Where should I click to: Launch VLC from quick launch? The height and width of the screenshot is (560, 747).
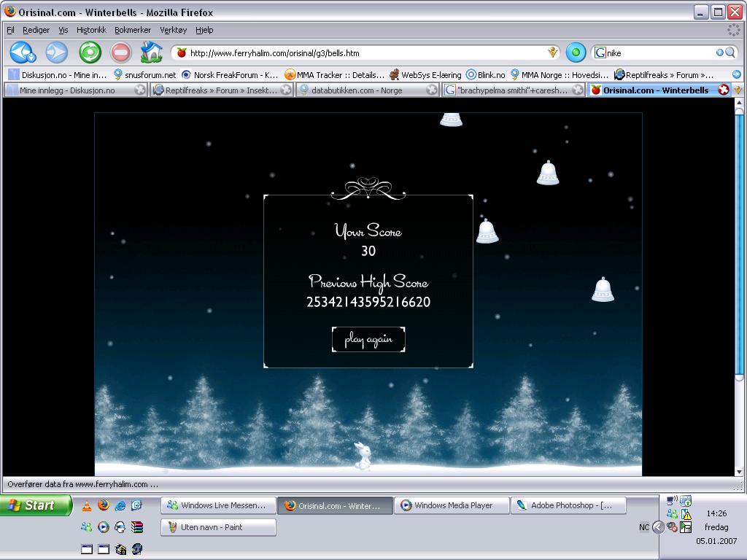pyautogui.click(x=87, y=506)
